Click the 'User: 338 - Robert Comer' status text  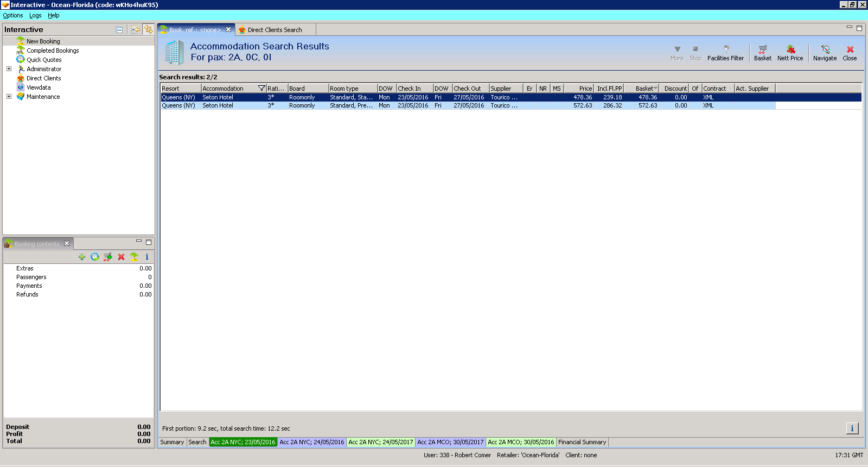tap(457, 455)
